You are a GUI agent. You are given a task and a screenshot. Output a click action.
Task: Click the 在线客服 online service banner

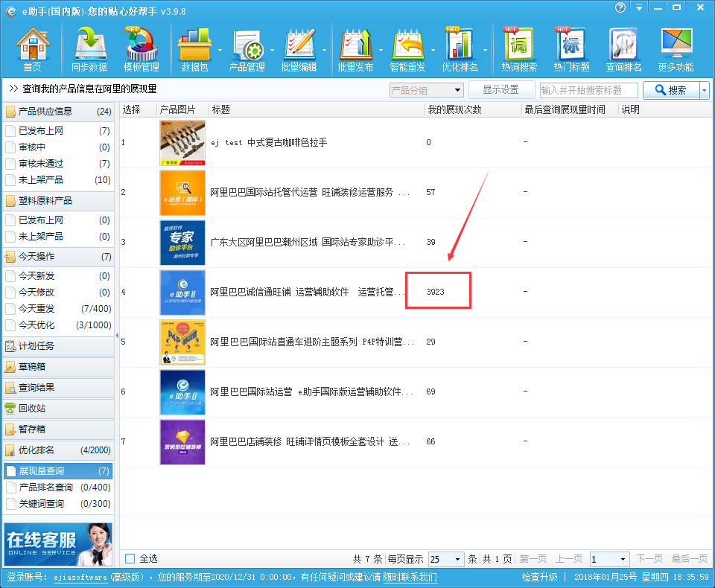(58, 544)
